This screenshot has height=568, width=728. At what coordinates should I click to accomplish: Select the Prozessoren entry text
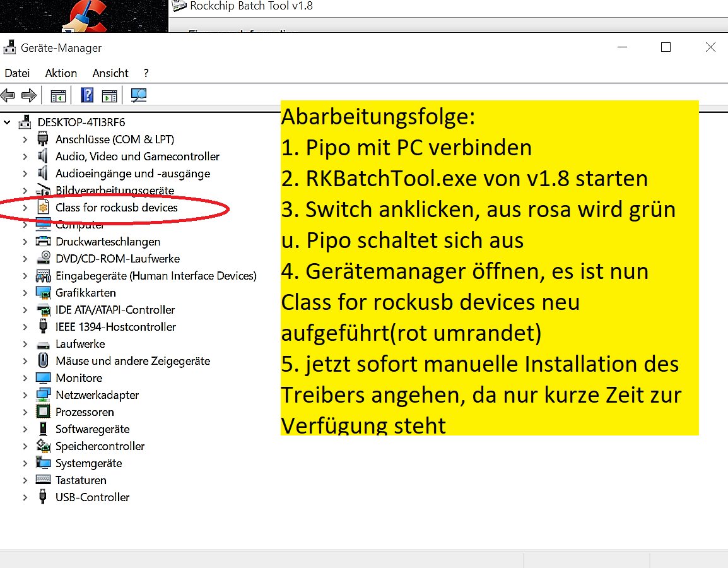(85, 412)
